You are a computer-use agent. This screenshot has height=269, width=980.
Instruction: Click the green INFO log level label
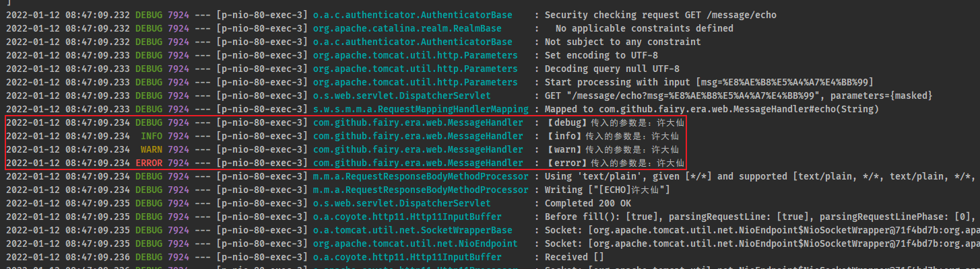coord(152,136)
